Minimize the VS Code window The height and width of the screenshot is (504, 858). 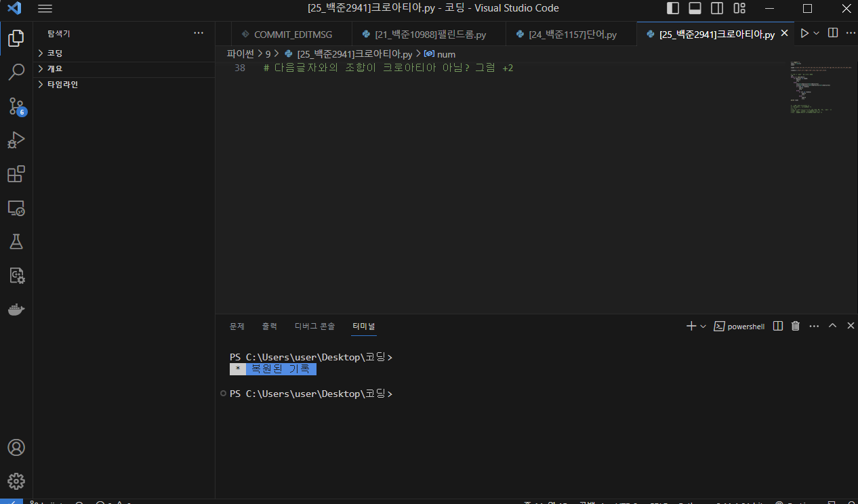(768, 9)
